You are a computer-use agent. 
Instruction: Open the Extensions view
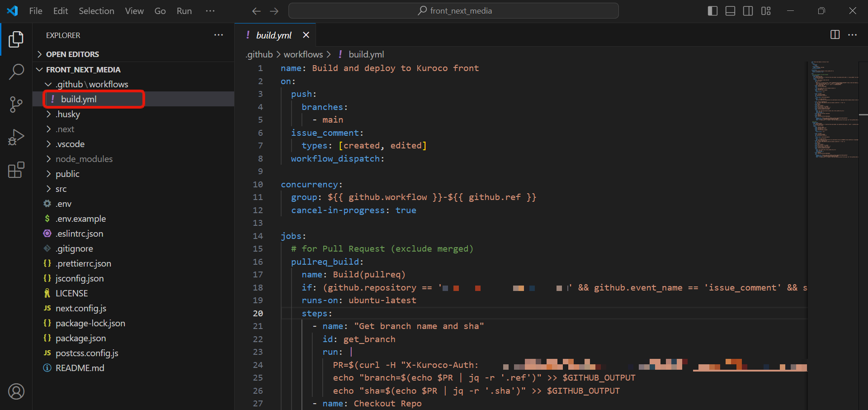pyautogui.click(x=16, y=170)
